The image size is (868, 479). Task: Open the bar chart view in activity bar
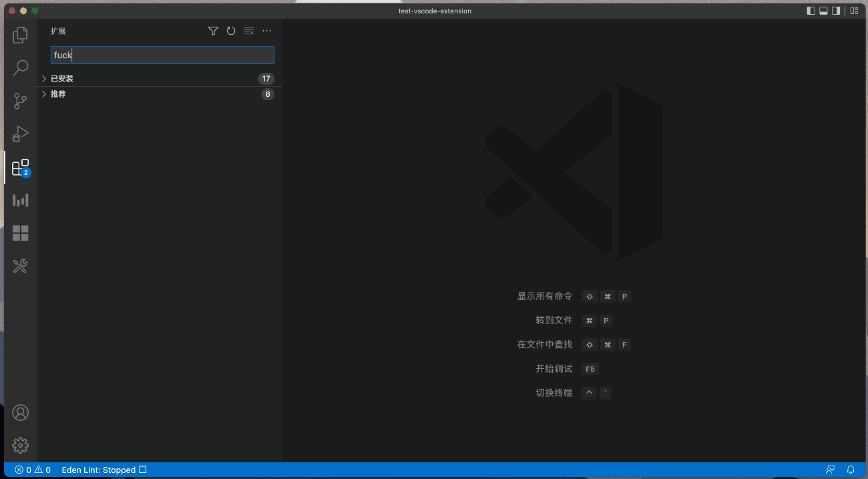(x=21, y=200)
